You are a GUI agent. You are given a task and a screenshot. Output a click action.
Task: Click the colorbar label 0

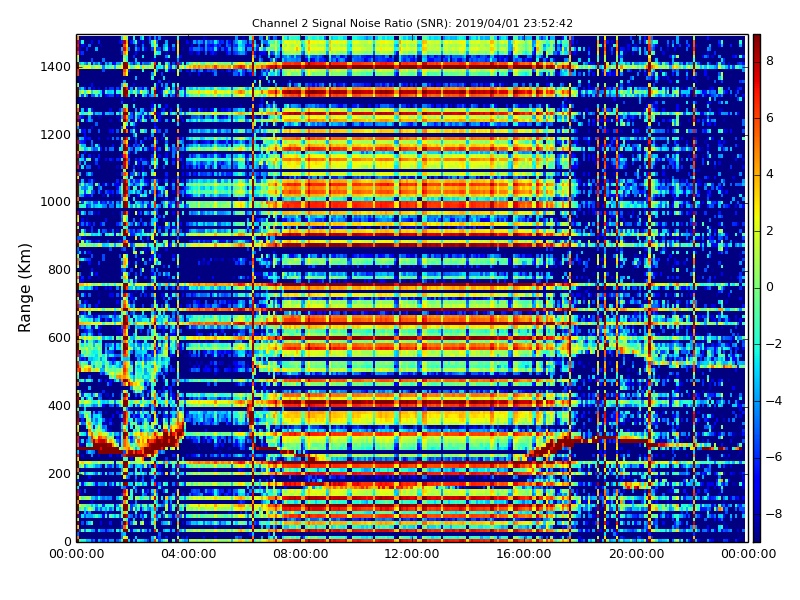pyautogui.click(x=770, y=287)
